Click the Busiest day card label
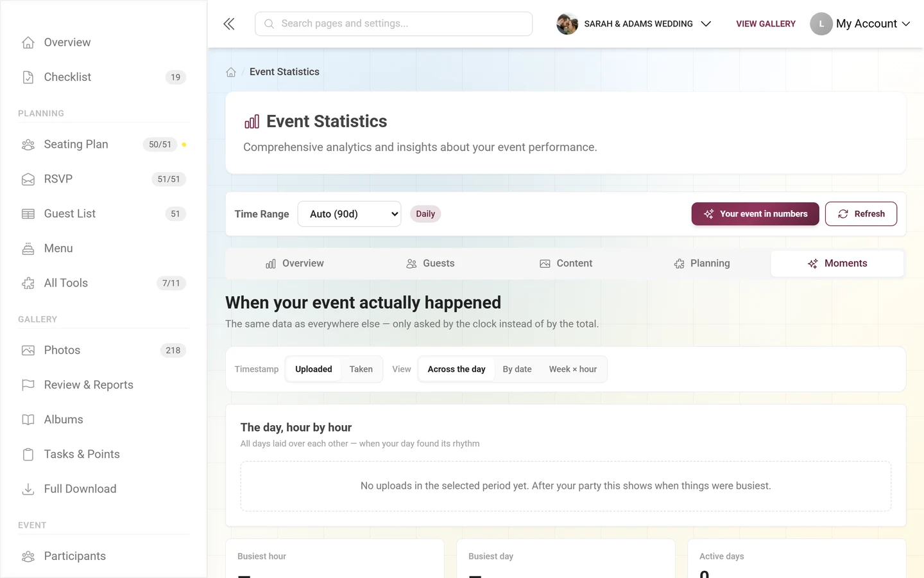924x578 pixels. 491,556
